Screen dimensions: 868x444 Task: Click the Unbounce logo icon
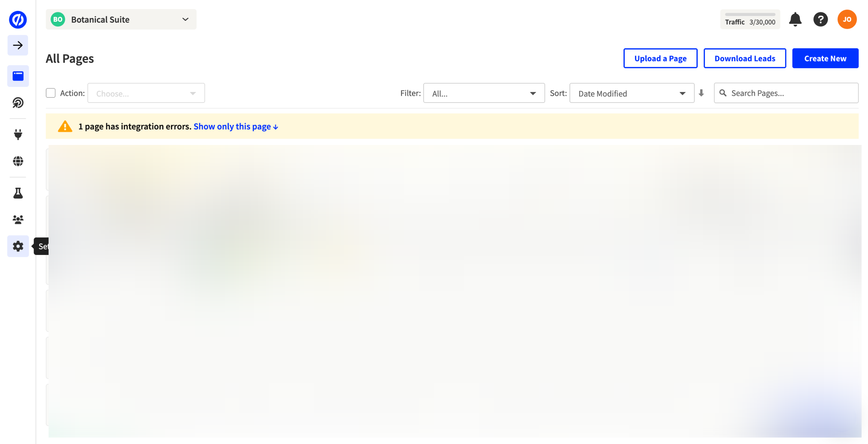[18, 19]
